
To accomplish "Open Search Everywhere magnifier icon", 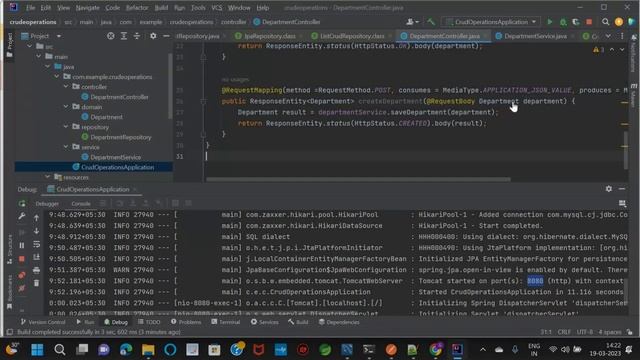I will [606, 22].
